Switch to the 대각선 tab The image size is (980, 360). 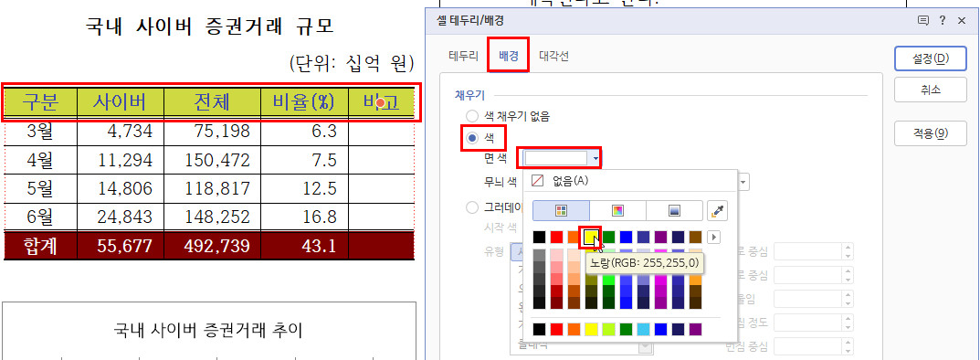coord(553,56)
